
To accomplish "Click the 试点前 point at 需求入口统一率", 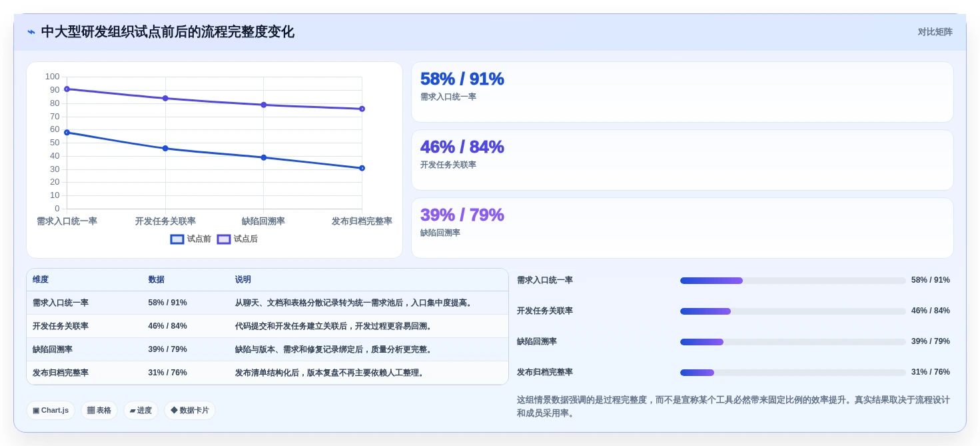I will [x=67, y=132].
